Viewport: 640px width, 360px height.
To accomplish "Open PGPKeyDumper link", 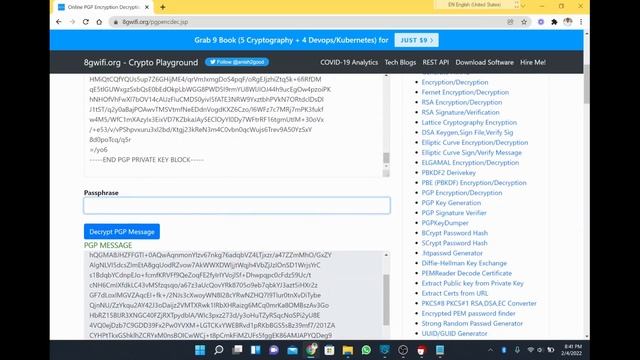I will tap(445, 223).
